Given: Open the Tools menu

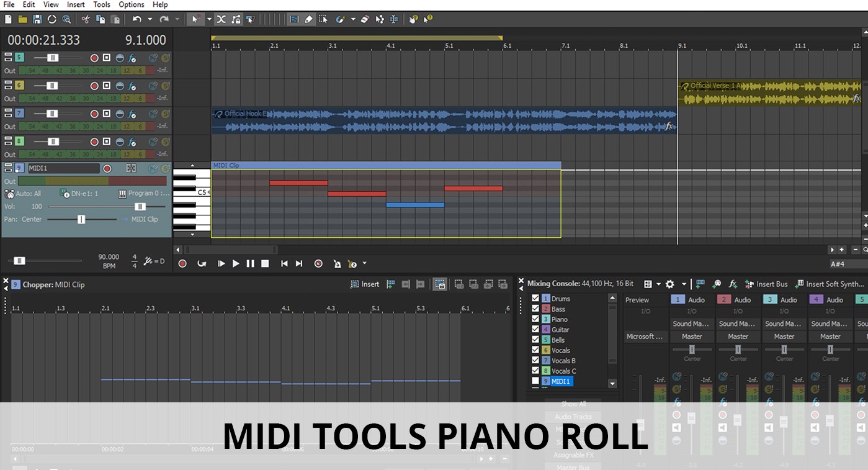Looking at the screenshot, I should click(x=101, y=4).
